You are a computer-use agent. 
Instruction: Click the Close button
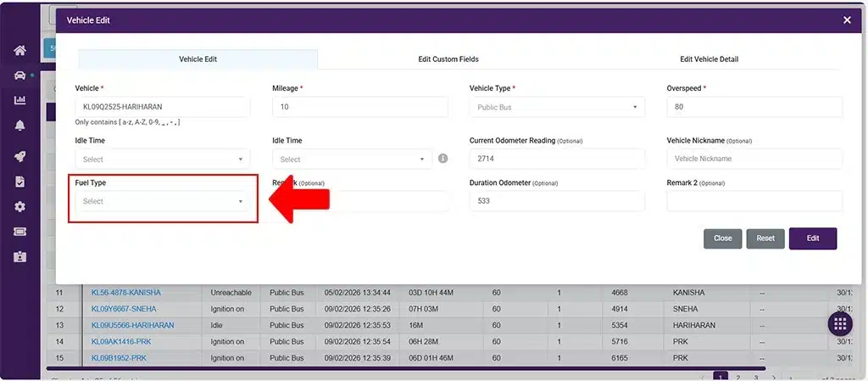point(722,238)
